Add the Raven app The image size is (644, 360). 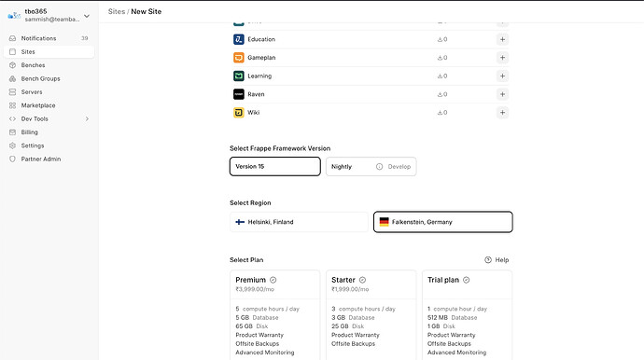point(502,94)
